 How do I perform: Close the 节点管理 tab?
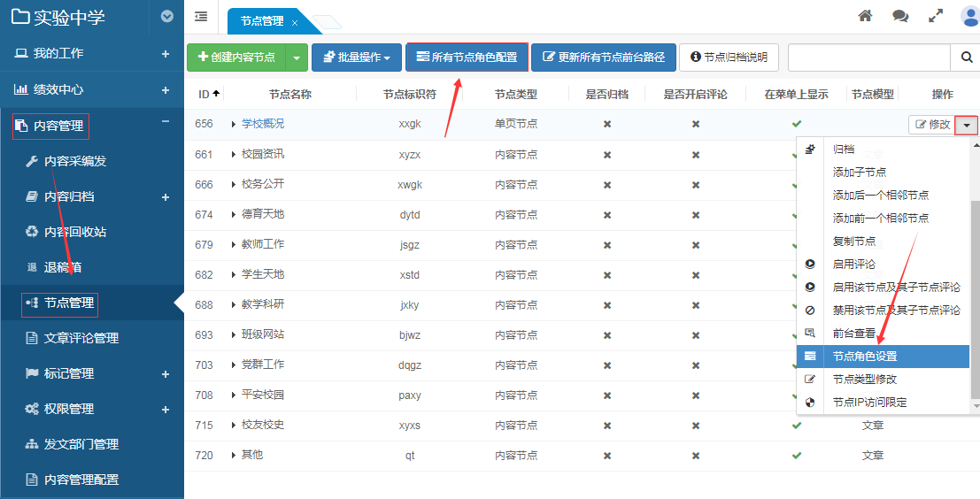click(x=295, y=22)
